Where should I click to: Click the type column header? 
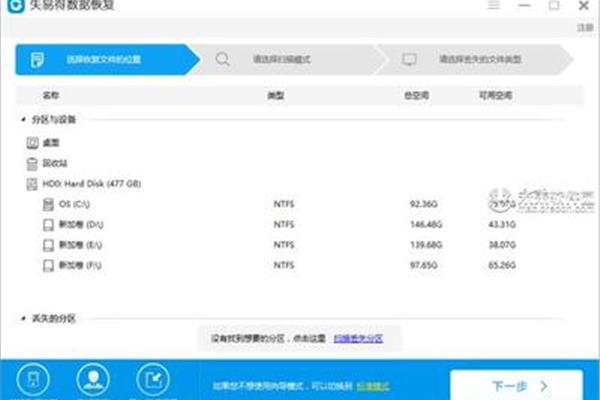pyautogui.click(x=276, y=95)
